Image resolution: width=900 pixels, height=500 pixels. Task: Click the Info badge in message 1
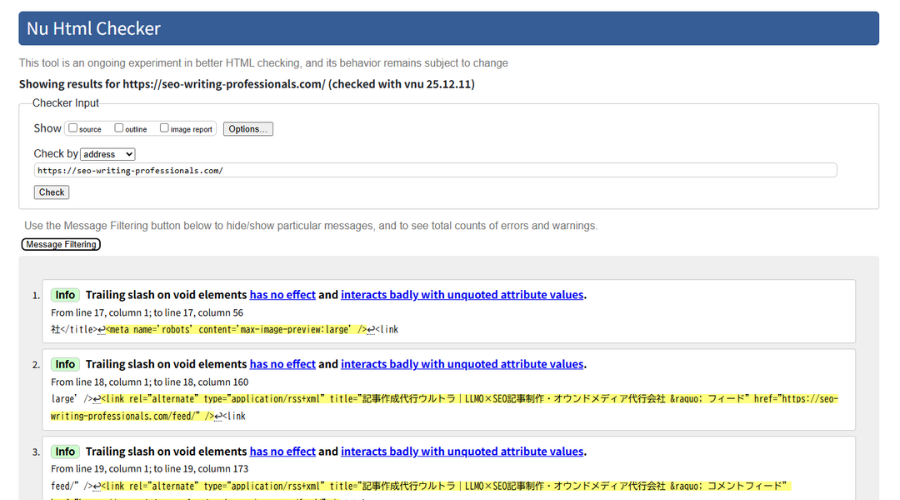tap(65, 295)
